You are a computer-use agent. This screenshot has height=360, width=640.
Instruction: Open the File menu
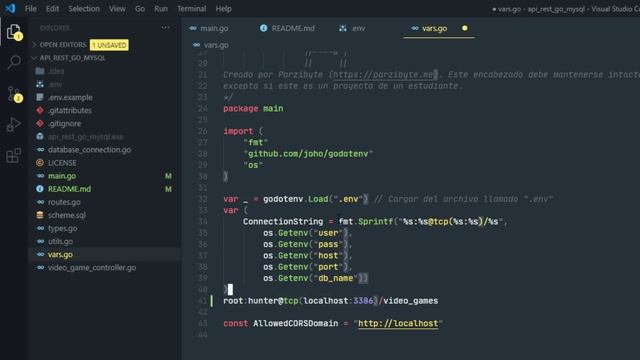[31, 9]
